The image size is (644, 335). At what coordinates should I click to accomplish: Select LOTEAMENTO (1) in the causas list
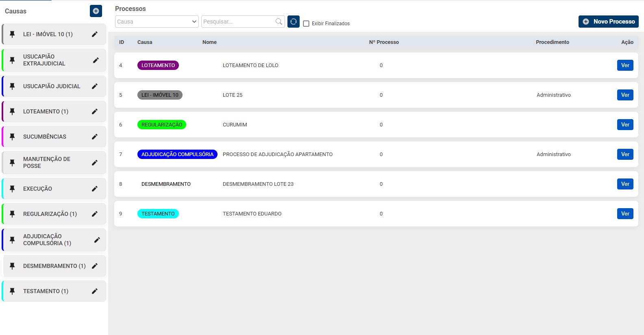coord(46,111)
